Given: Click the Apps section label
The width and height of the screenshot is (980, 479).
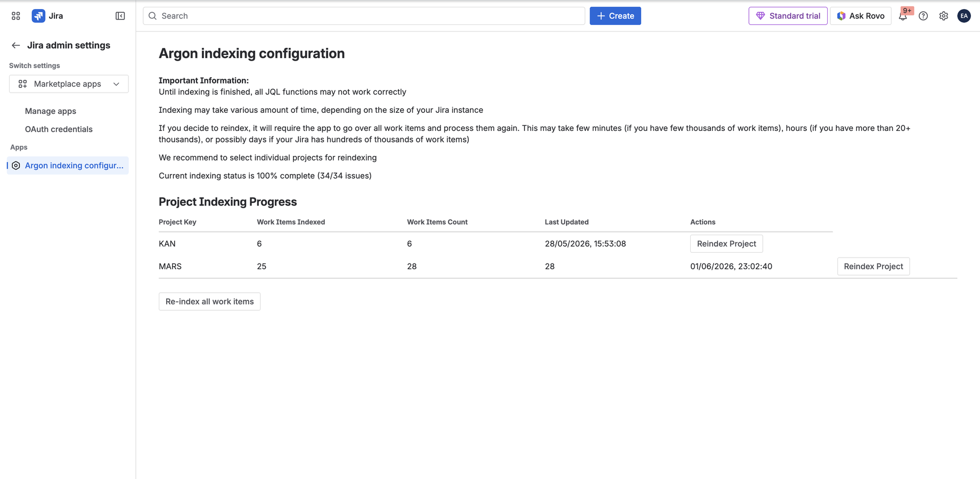Looking at the screenshot, I should pyautogui.click(x=19, y=147).
